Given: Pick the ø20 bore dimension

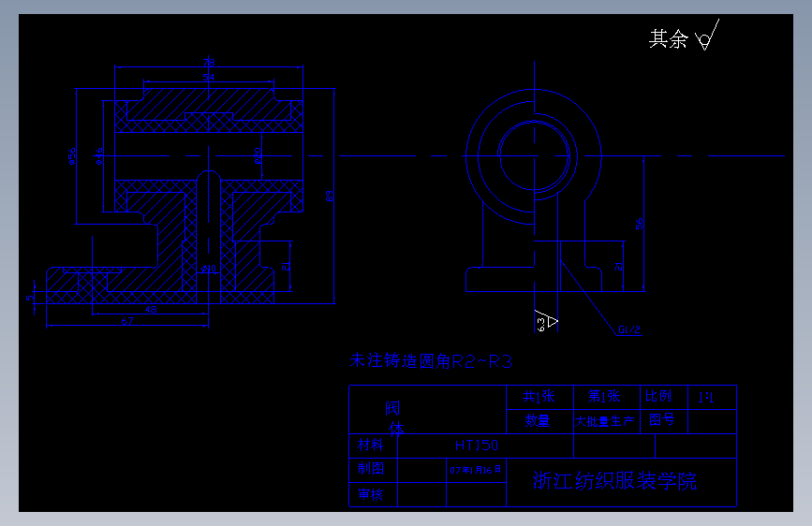Looking at the screenshot, I should tap(258, 155).
